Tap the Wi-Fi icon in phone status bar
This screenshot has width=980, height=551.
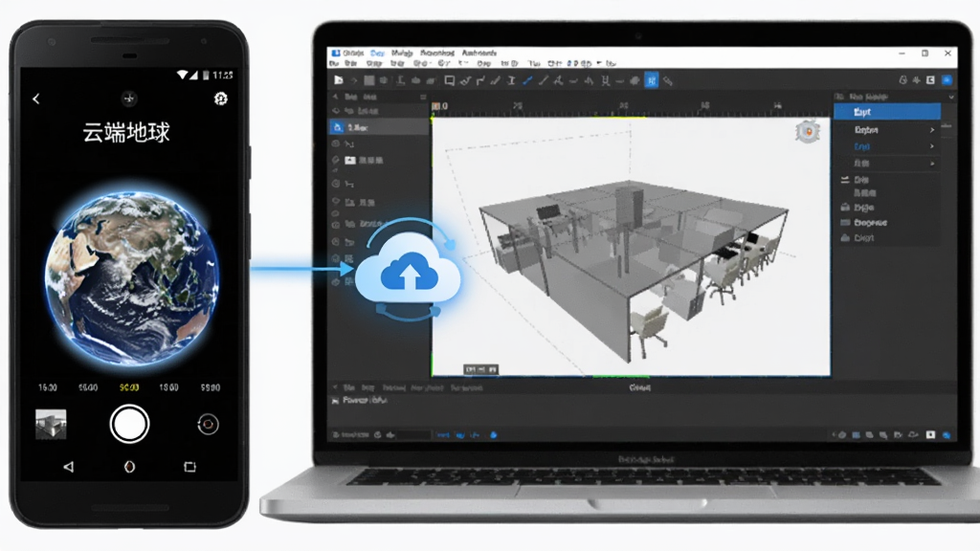(183, 75)
